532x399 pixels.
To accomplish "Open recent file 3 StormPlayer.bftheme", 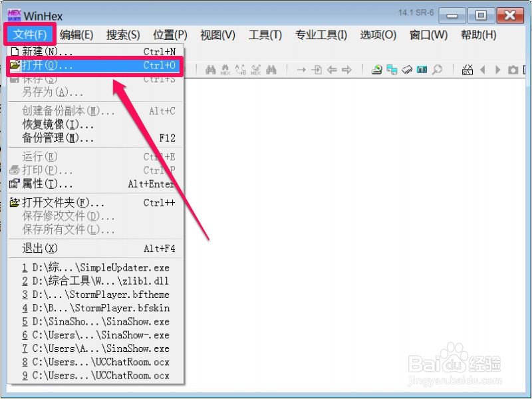I will tap(95, 295).
